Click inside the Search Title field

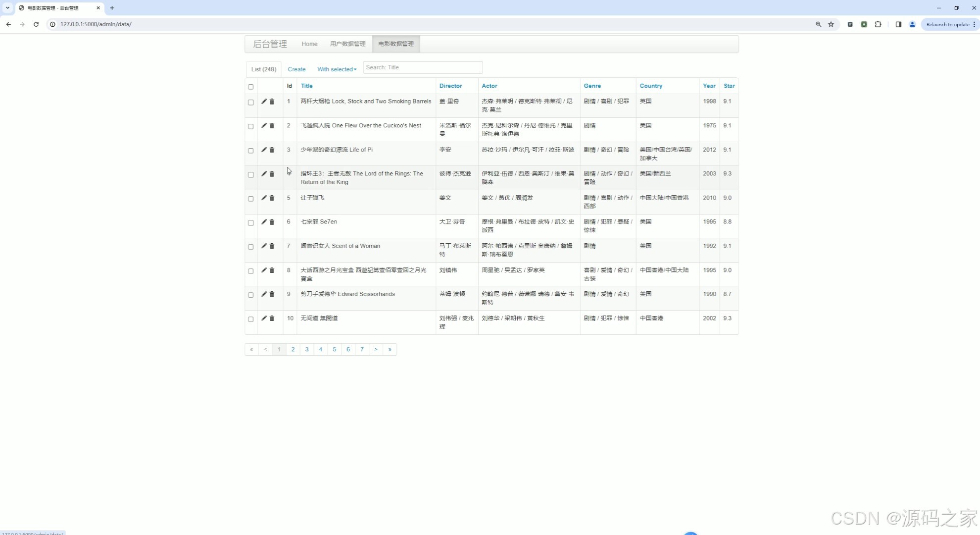point(423,67)
